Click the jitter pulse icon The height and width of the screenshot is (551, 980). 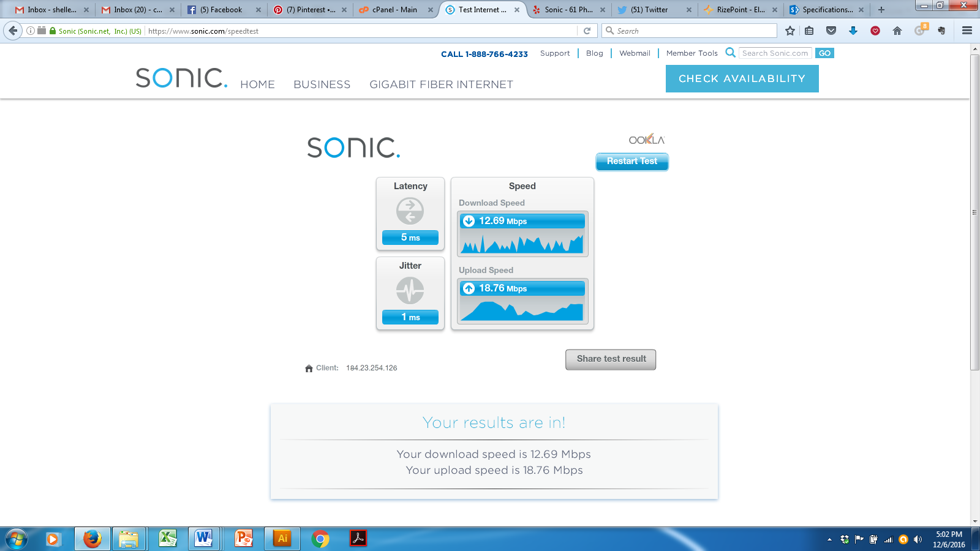[410, 290]
